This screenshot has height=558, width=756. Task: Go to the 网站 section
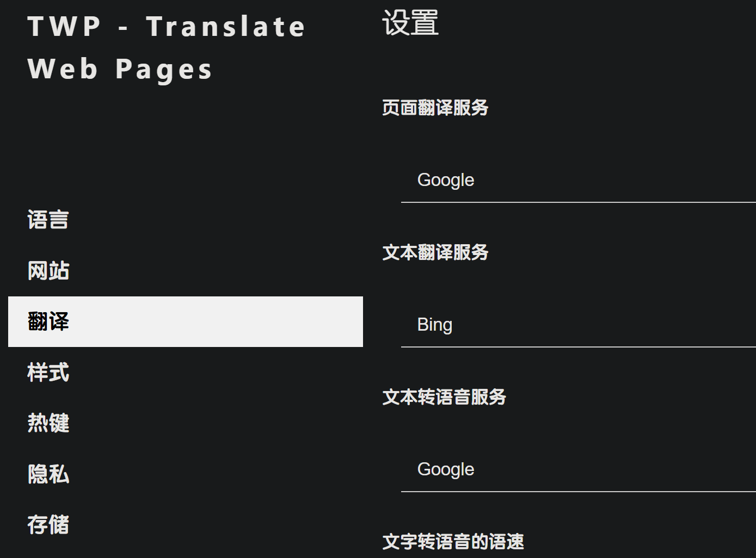[48, 271]
